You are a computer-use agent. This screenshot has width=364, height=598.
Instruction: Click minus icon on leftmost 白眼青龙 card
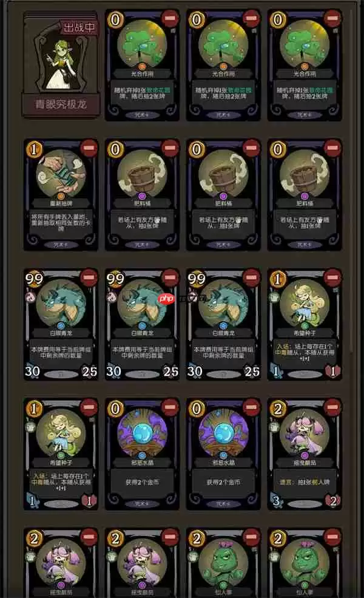89,277
